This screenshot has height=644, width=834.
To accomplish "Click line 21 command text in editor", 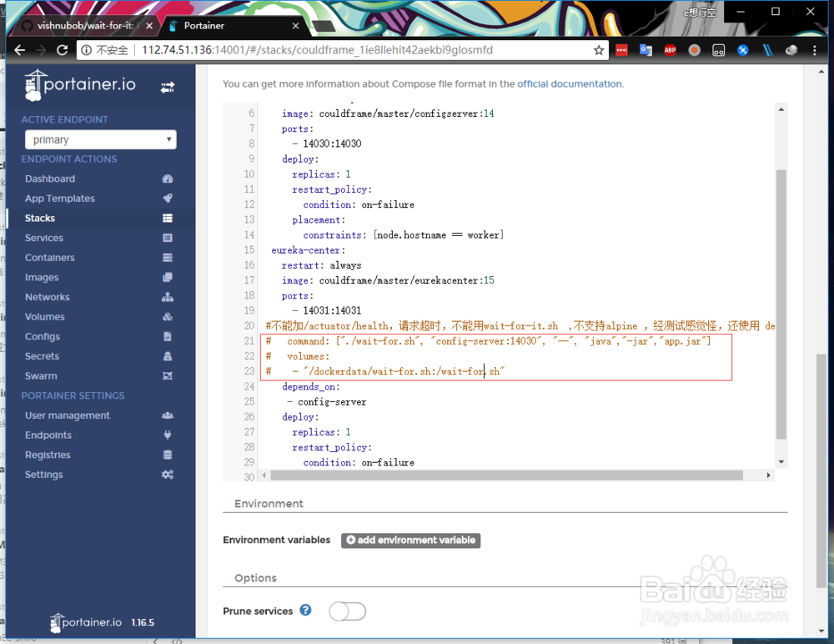I will click(x=499, y=341).
